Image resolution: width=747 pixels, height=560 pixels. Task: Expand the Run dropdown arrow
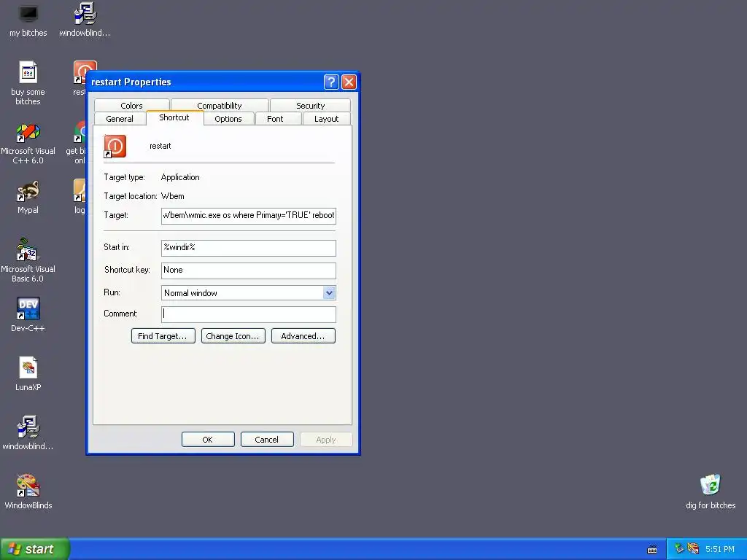point(329,293)
